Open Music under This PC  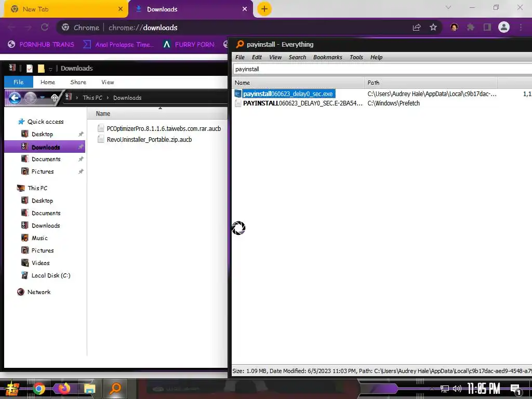39,238
